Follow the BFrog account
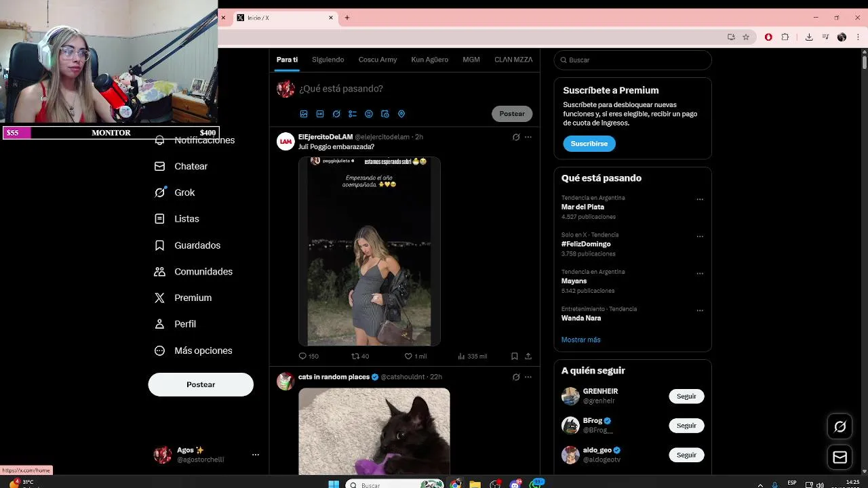This screenshot has width=868, height=488. (686, 426)
